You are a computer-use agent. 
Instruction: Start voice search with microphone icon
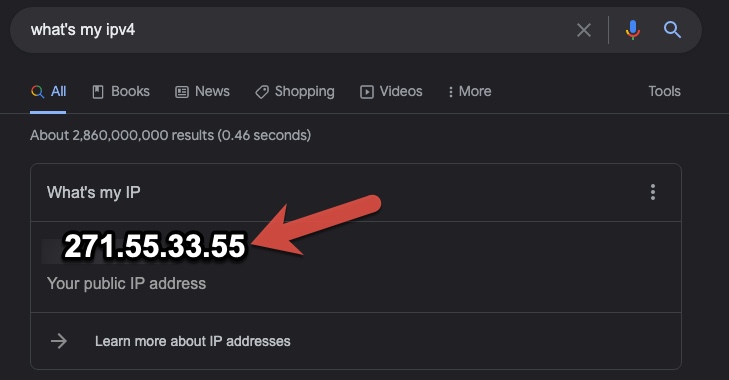(632, 30)
